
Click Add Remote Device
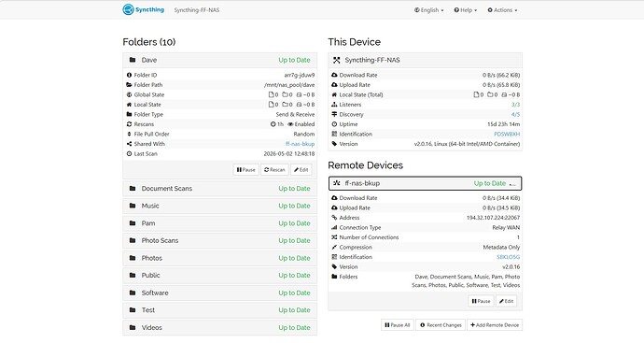click(495, 325)
